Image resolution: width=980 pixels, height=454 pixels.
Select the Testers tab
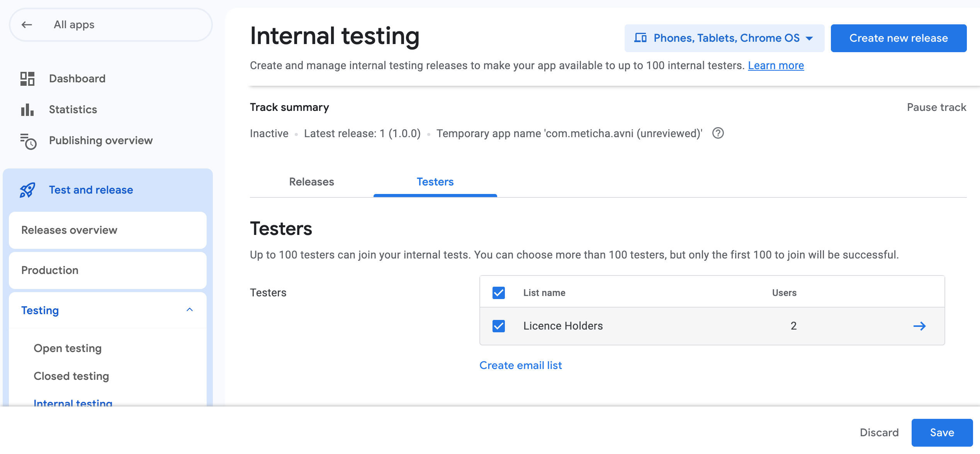(x=435, y=182)
